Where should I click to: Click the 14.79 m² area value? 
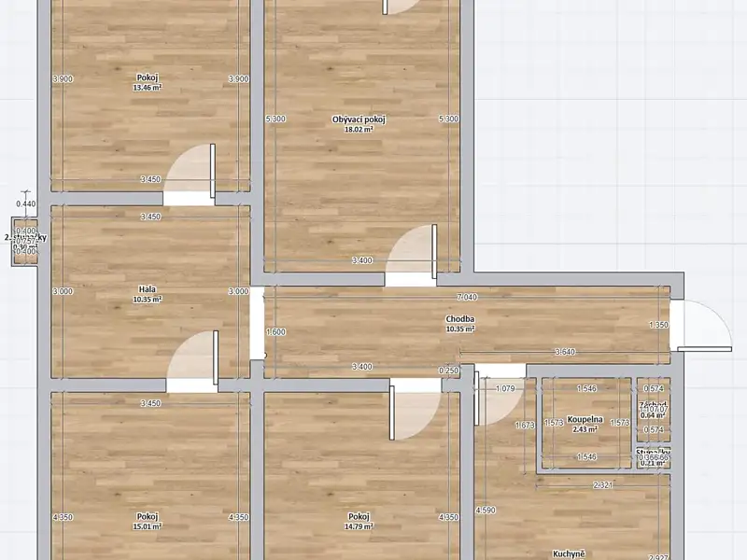[x=359, y=526]
